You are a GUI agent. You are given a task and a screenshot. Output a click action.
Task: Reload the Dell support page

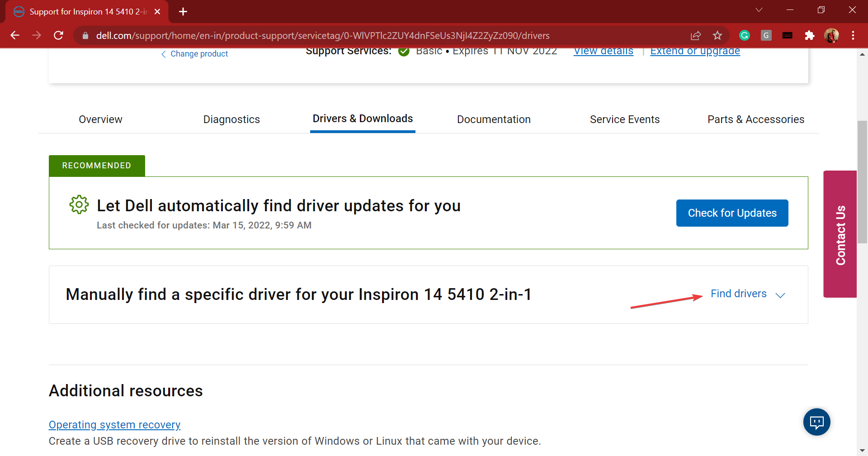tap(58, 35)
